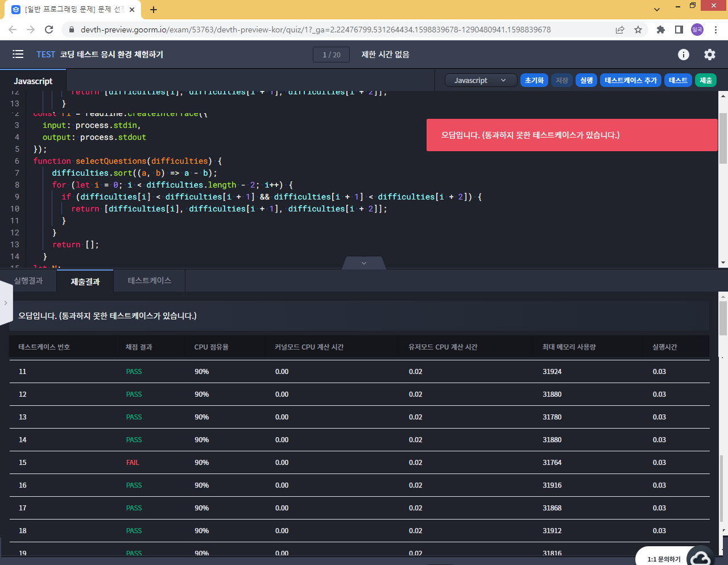Click the 채점 결과 column header
728x565 pixels.
point(139,347)
